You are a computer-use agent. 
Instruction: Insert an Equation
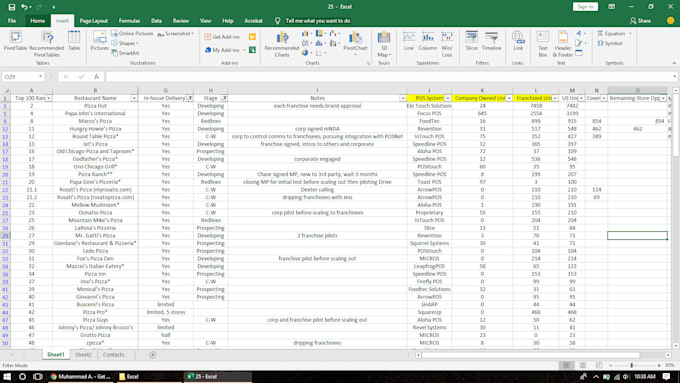click(x=611, y=33)
